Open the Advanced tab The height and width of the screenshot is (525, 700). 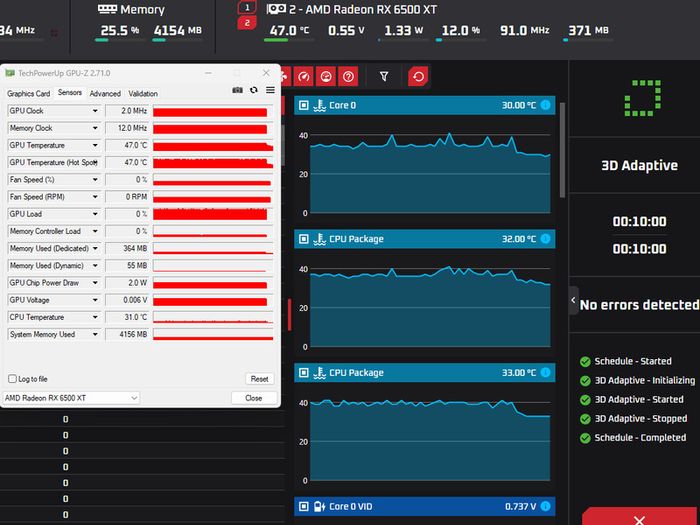105,93
